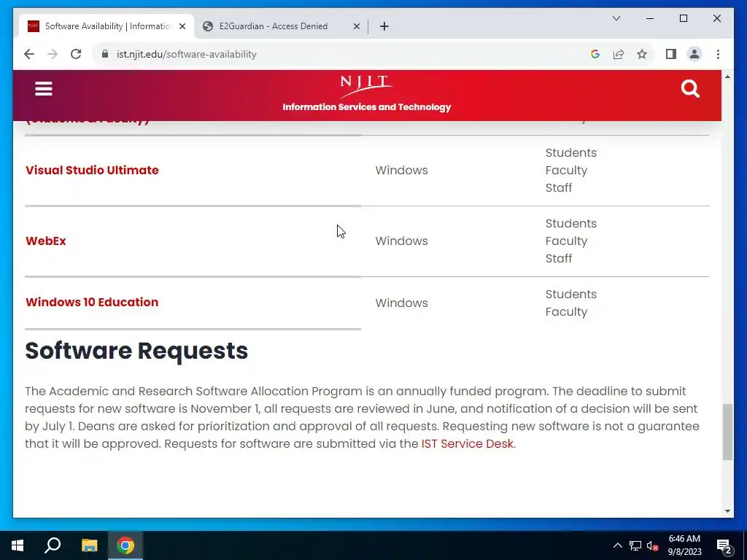Open the site search magnifier icon

click(690, 88)
